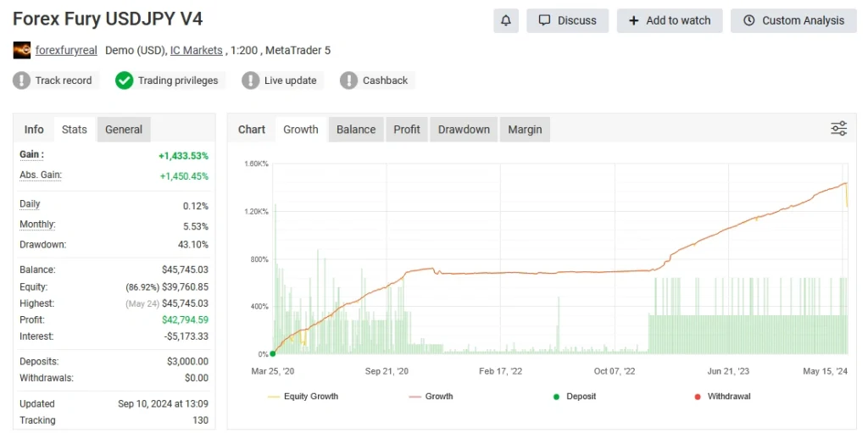
Task: Click withdrawals value $0.00
Action: pyautogui.click(x=198, y=378)
